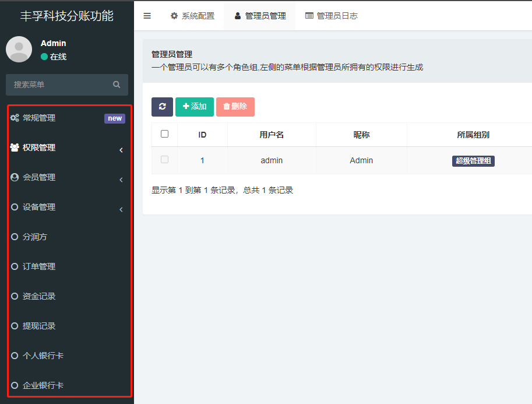Click the new badge on 常规管理
The height and width of the screenshot is (404, 532).
tap(115, 118)
